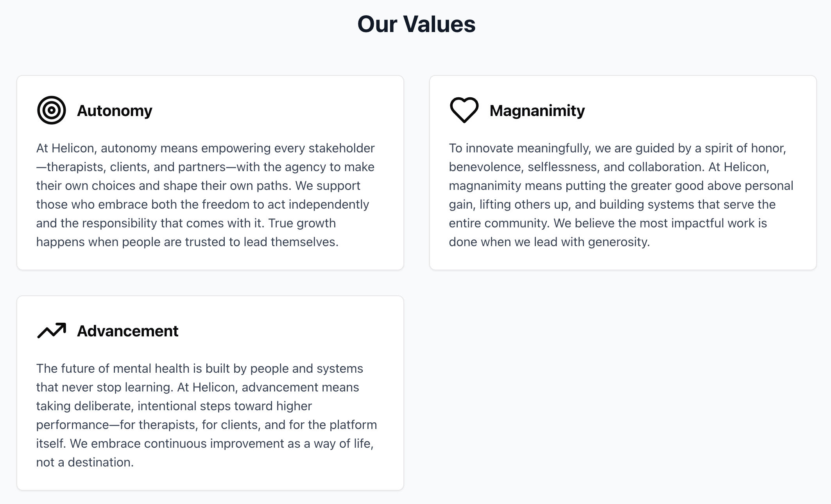The width and height of the screenshot is (831, 504).
Task: Click the target icon beside Autonomy
Action: (x=51, y=111)
